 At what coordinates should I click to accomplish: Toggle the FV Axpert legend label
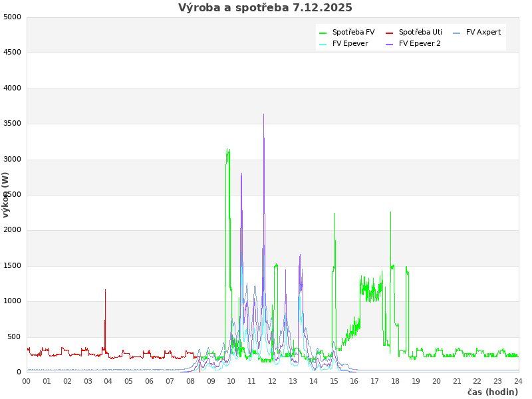pyautogui.click(x=483, y=32)
